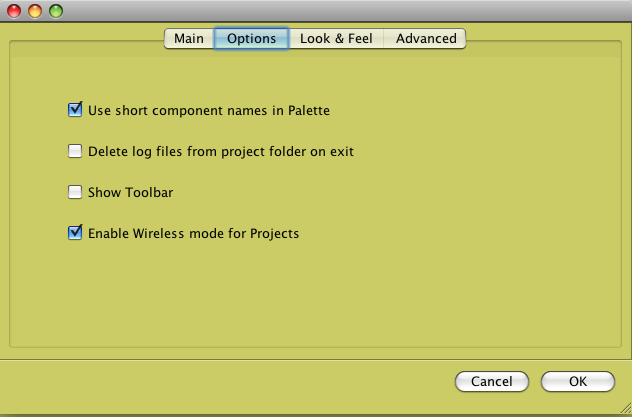Disable Enable Wireless mode checkbox
The height and width of the screenshot is (417, 632).
[75, 232]
